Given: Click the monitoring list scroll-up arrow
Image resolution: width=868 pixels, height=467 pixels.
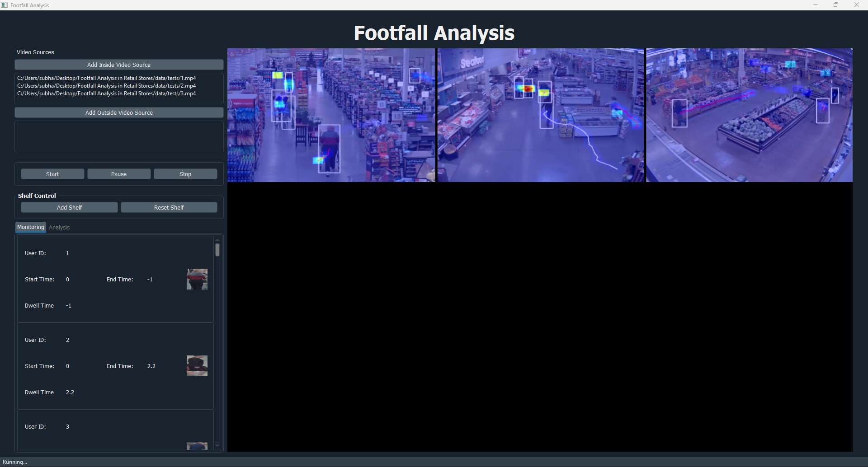Looking at the screenshot, I should [x=217, y=240].
